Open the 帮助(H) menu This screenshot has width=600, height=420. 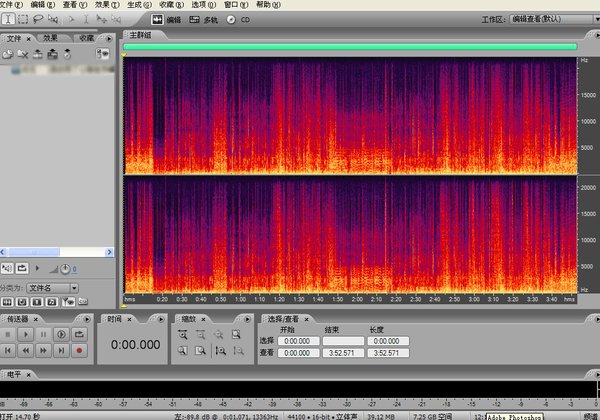pos(268,5)
